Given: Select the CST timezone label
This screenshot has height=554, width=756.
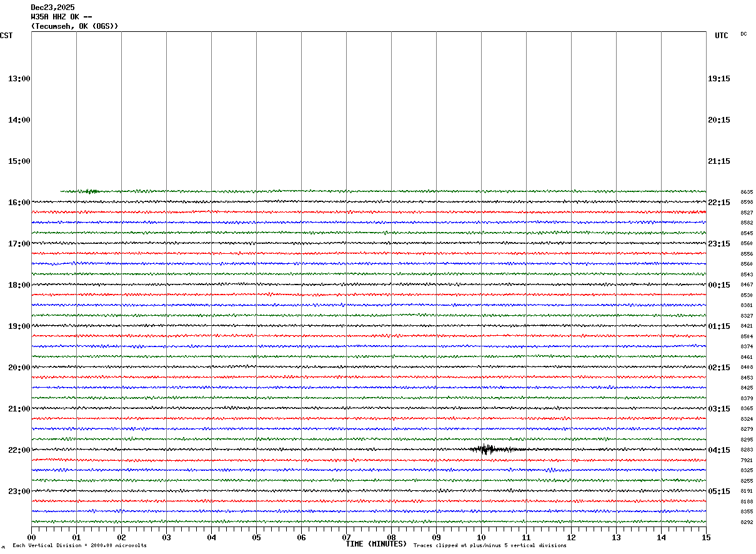Looking at the screenshot, I should pyautogui.click(x=6, y=36).
